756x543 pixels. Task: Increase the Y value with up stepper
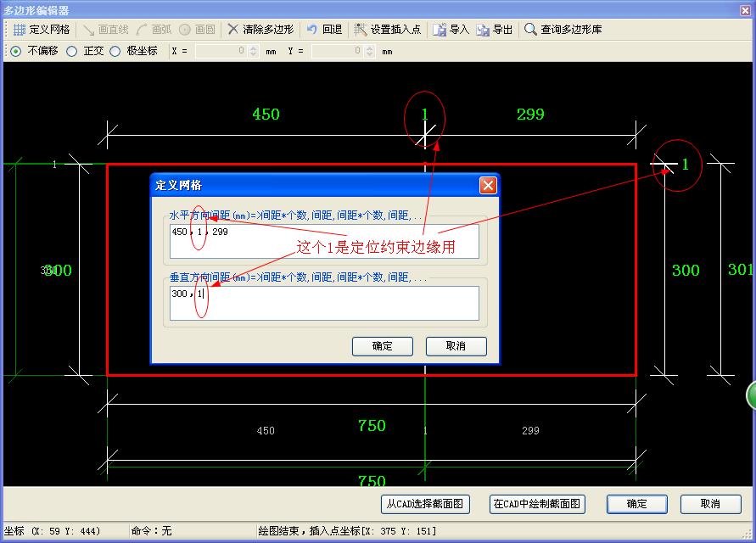click(x=370, y=48)
